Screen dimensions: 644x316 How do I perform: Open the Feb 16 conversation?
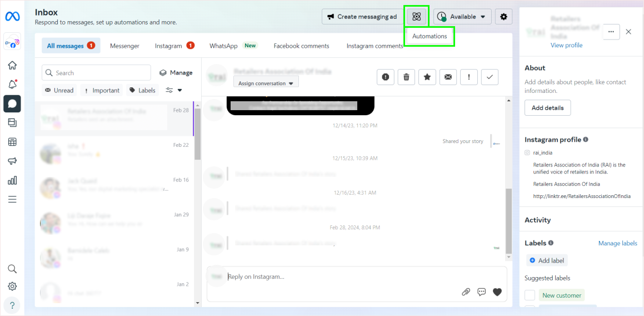tap(114, 187)
